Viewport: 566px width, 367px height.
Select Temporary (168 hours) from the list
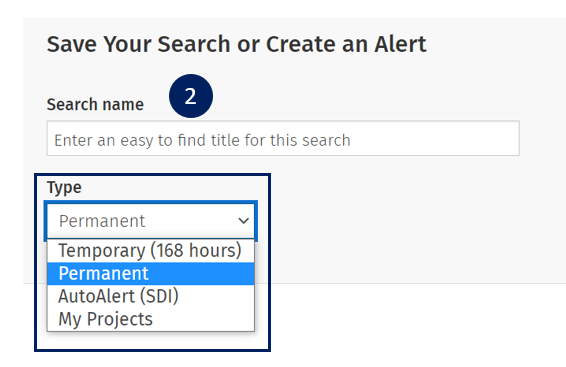pyautogui.click(x=151, y=250)
